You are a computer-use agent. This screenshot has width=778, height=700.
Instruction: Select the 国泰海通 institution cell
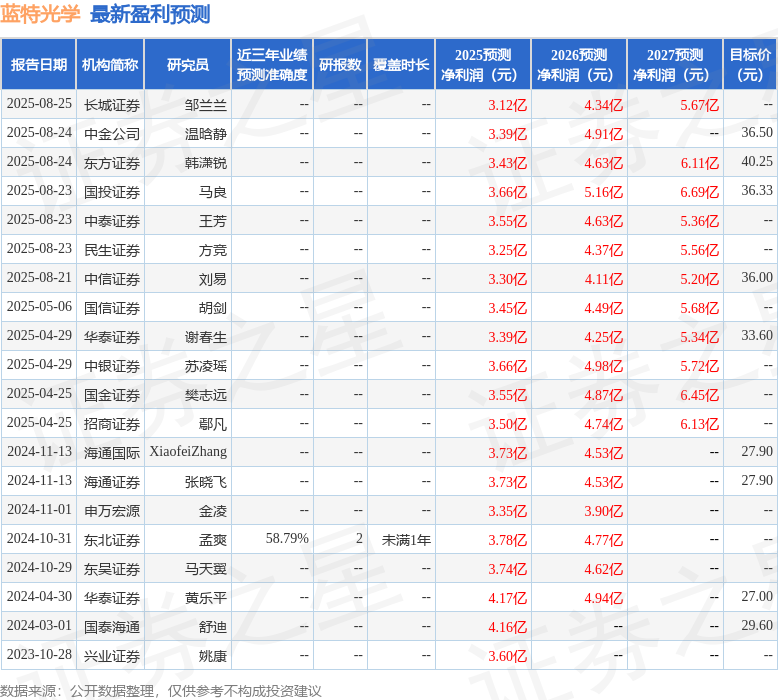click(112, 627)
